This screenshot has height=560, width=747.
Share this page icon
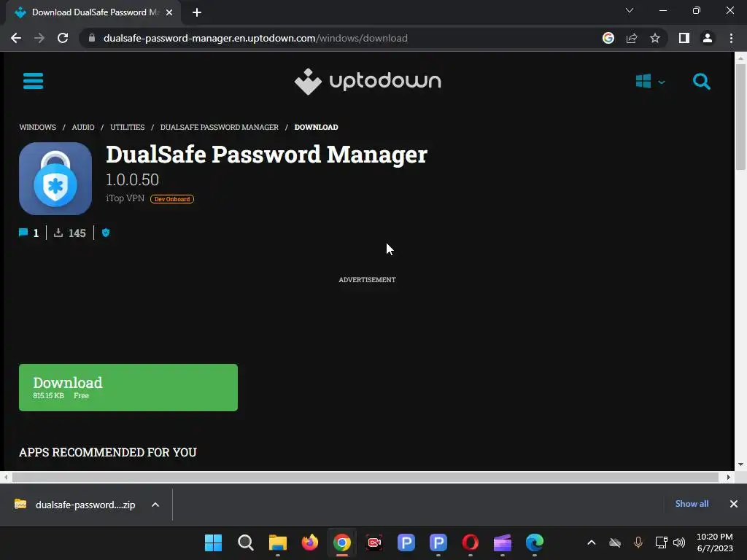[x=632, y=38]
